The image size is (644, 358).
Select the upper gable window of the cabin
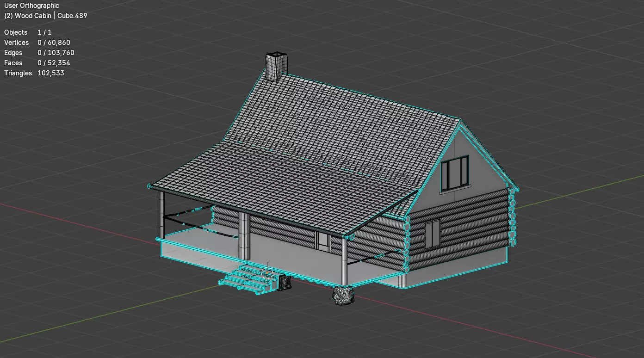pyautogui.click(x=454, y=174)
